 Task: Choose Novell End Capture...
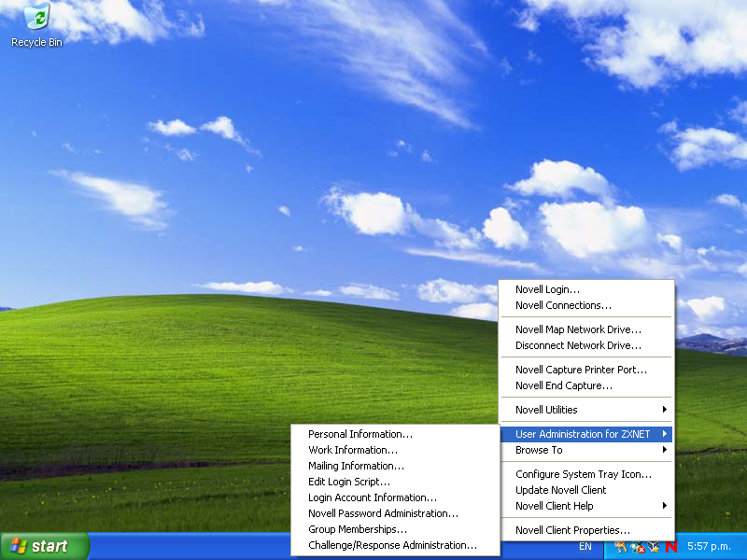(x=586, y=385)
